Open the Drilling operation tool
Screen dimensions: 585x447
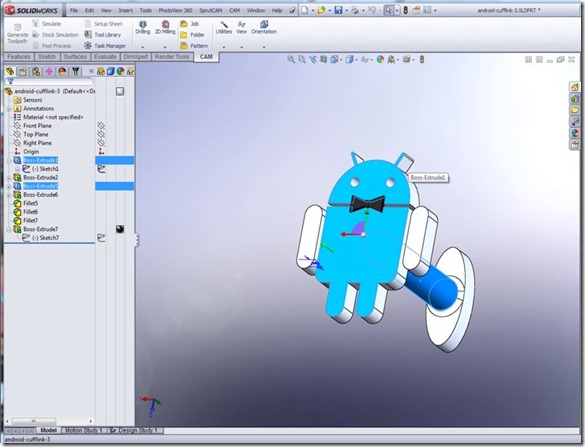[x=143, y=28]
